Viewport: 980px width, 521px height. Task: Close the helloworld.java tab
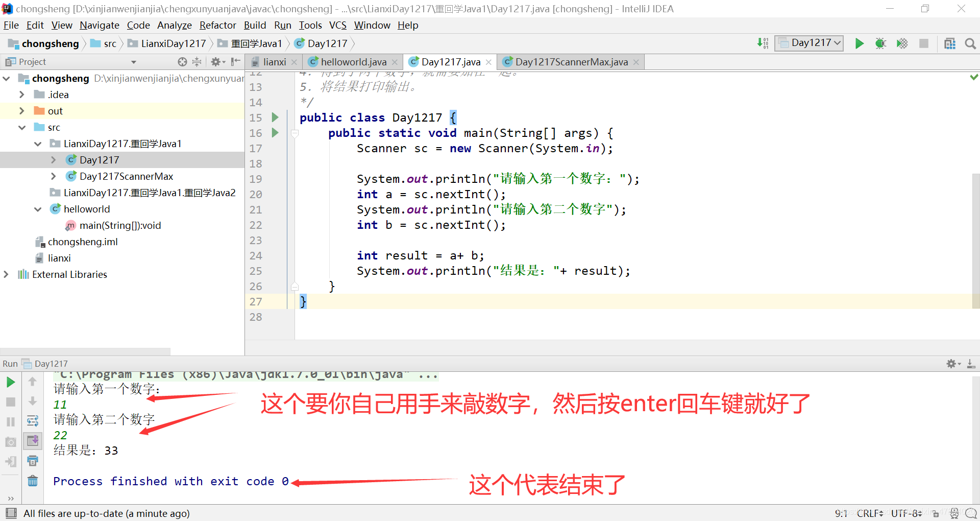pos(395,62)
